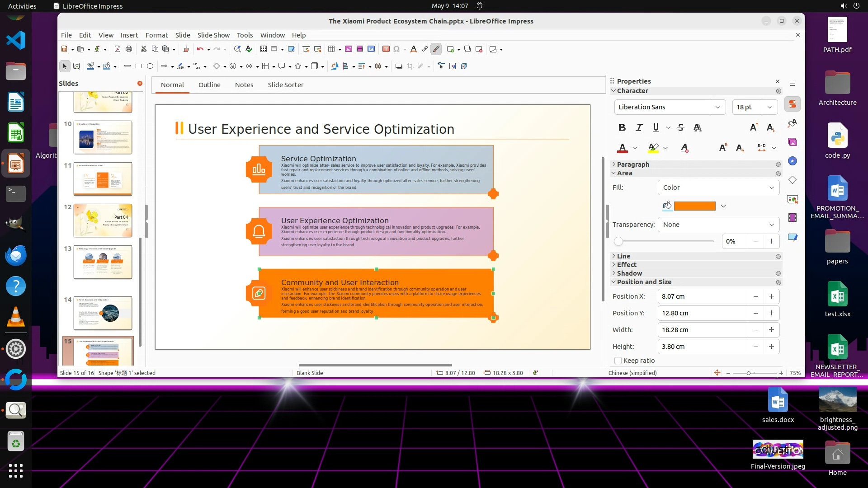The image size is (868, 488).
Task: Open the Fill type Color dropdown
Action: point(718,188)
